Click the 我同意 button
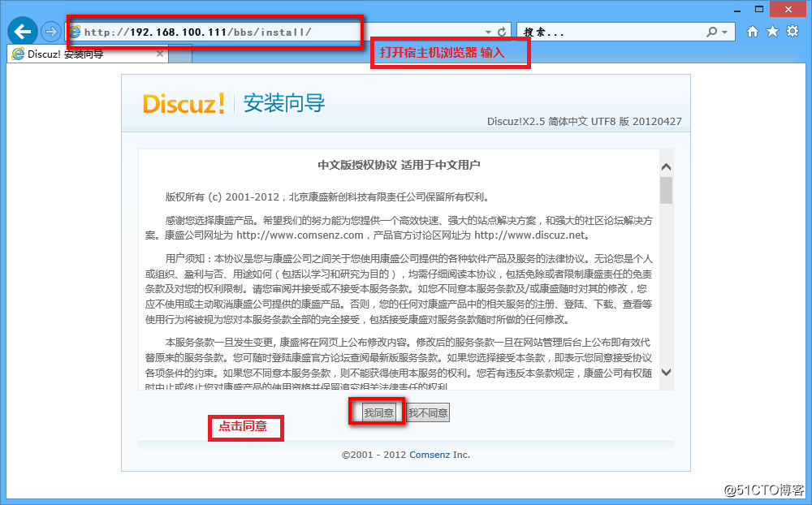The height and width of the screenshot is (505, 812). tap(378, 412)
